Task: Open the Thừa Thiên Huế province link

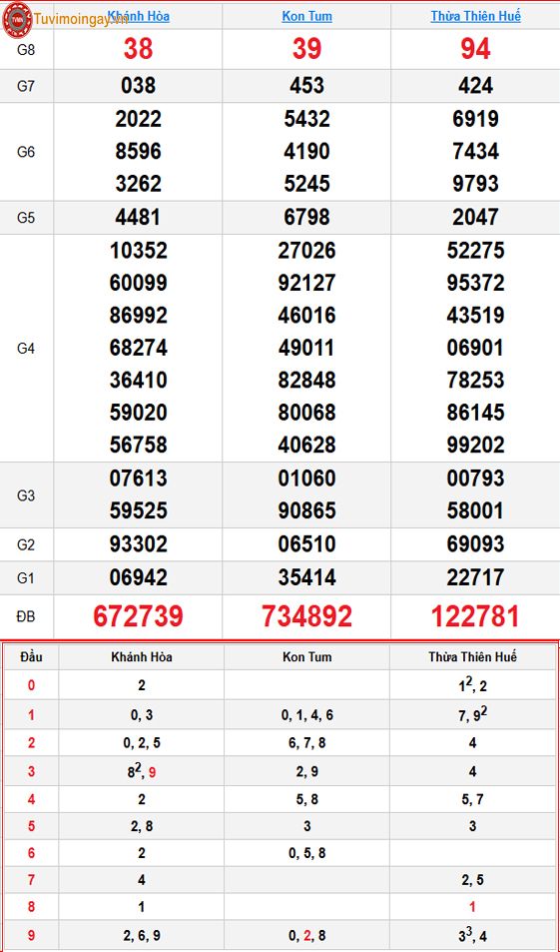Action: point(476,16)
